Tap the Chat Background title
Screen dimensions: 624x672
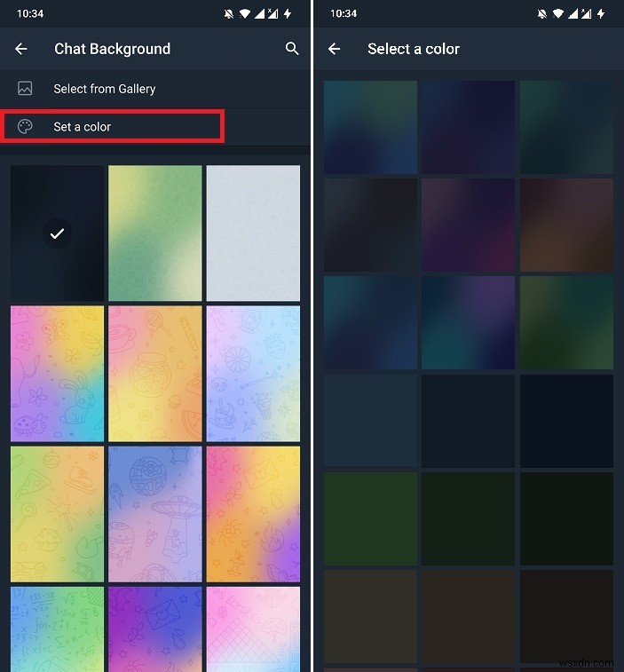[x=113, y=49]
